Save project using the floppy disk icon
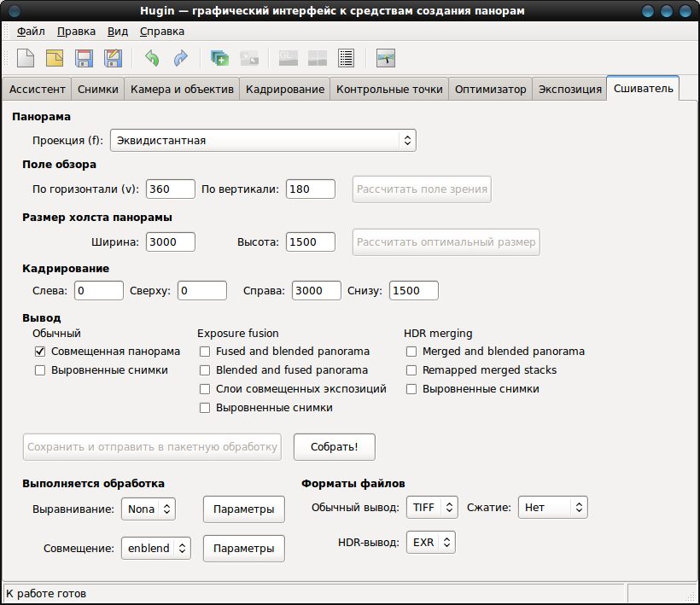 [84, 58]
